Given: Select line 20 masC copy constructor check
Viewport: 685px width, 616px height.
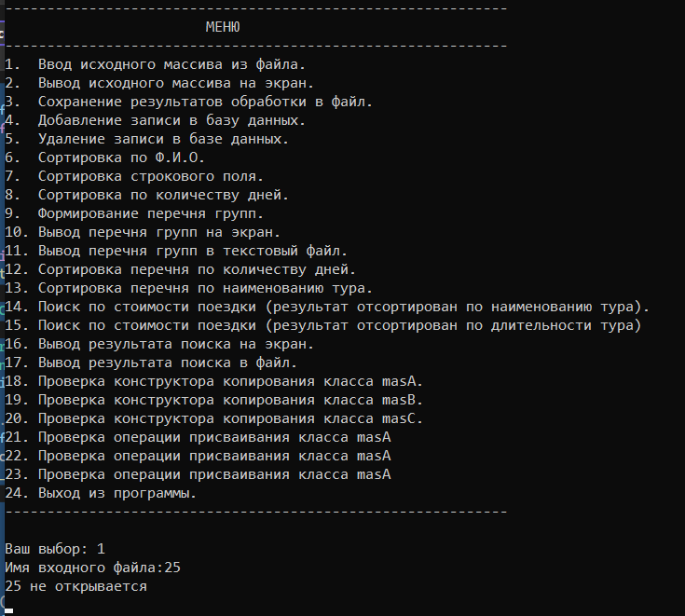Looking at the screenshot, I should (214, 418).
